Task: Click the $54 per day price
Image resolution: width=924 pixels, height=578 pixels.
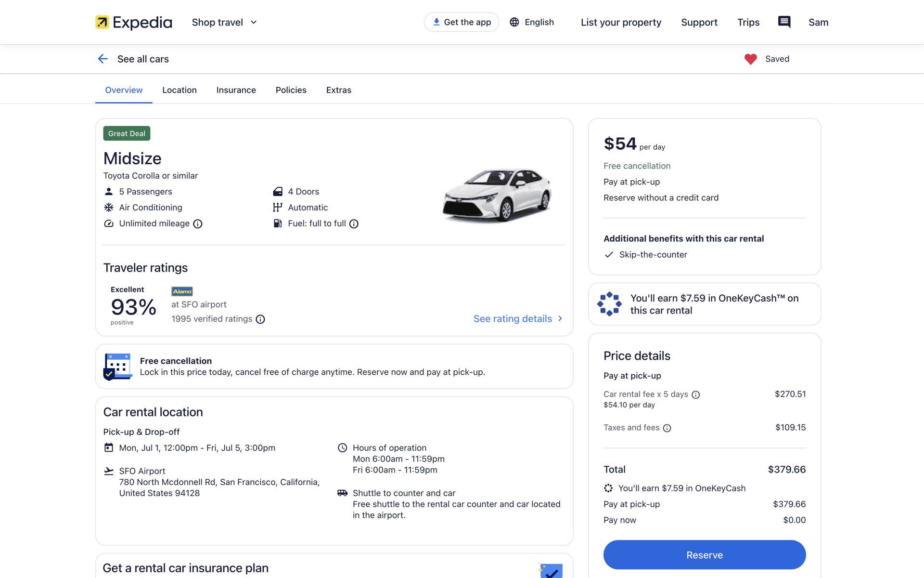Action: point(634,144)
